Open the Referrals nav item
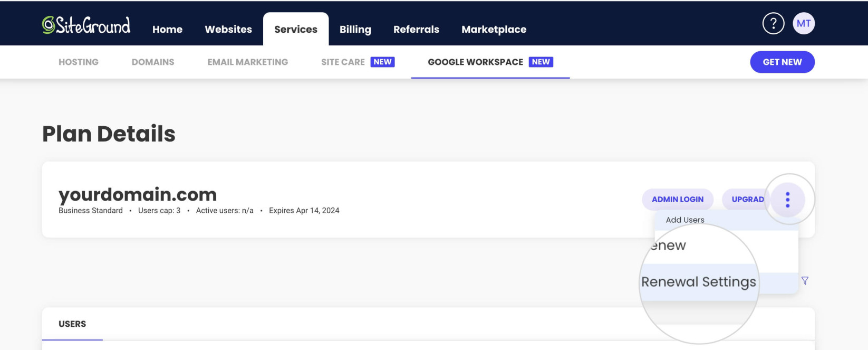 [x=416, y=30]
